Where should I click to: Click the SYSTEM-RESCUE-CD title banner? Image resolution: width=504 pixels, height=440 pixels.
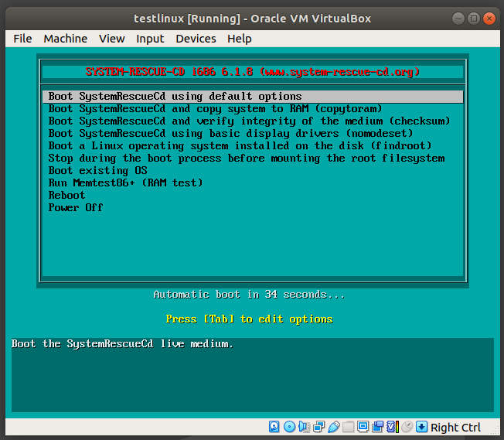[253, 72]
